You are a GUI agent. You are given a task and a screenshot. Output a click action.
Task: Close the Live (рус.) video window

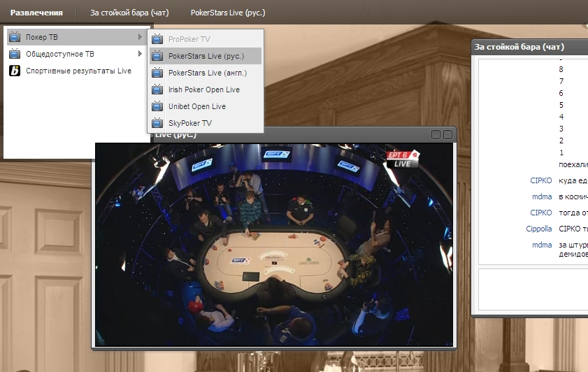447,135
